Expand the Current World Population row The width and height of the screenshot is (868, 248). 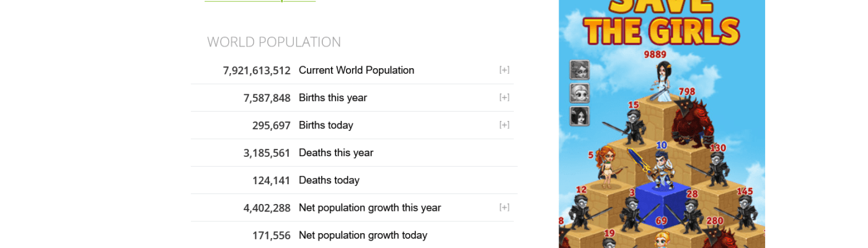tap(504, 70)
